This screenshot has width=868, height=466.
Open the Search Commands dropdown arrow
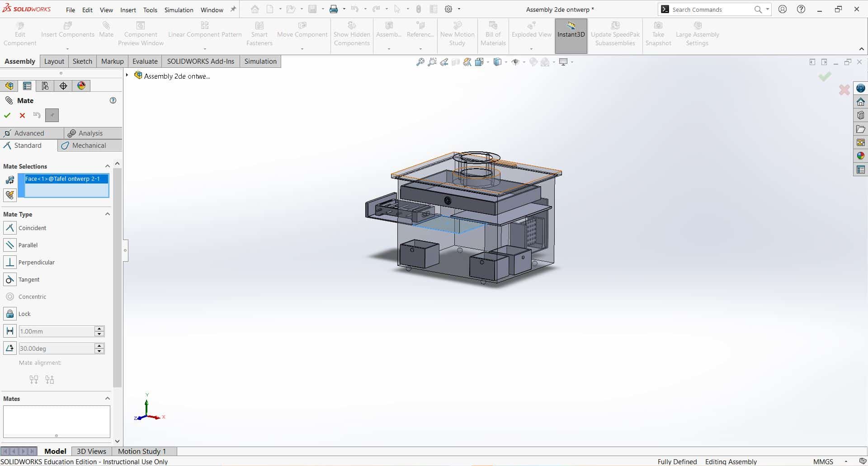pyautogui.click(x=767, y=9)
